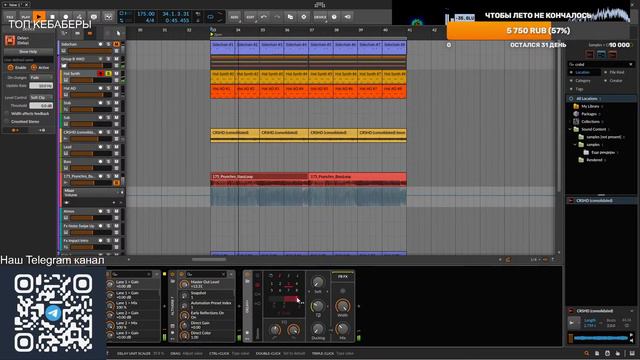This screenshot has width=640, height=360.
Task: Mute the Hat HQ track
Action: point(116,88)
